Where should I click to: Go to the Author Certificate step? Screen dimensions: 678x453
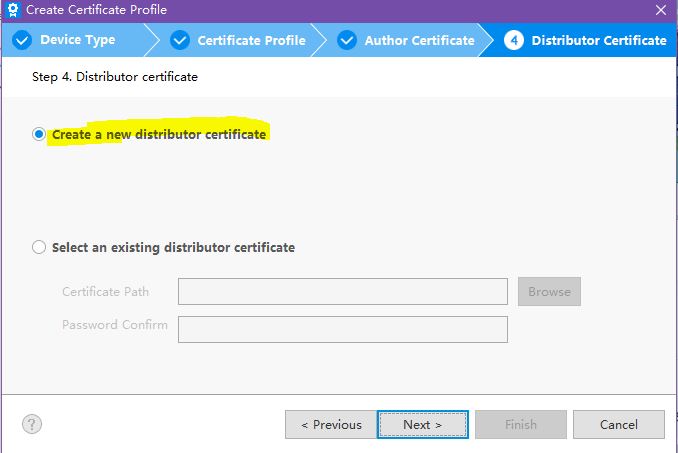[419, 41]
